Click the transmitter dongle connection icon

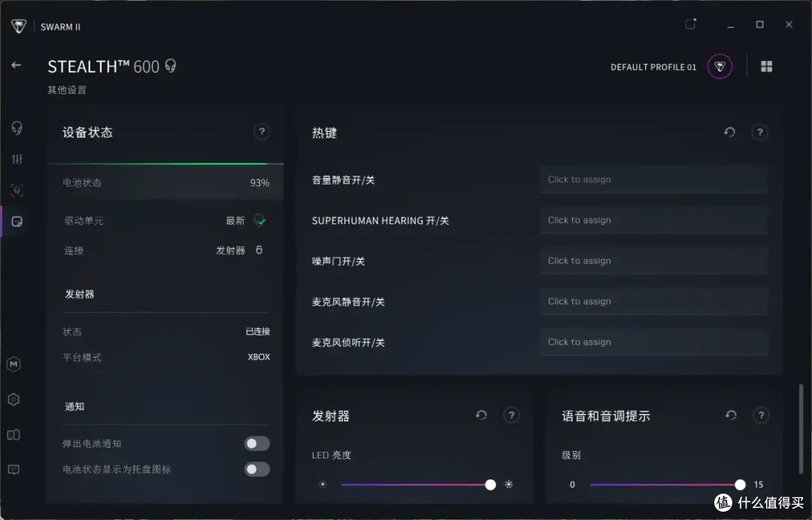tap(259, 250)
